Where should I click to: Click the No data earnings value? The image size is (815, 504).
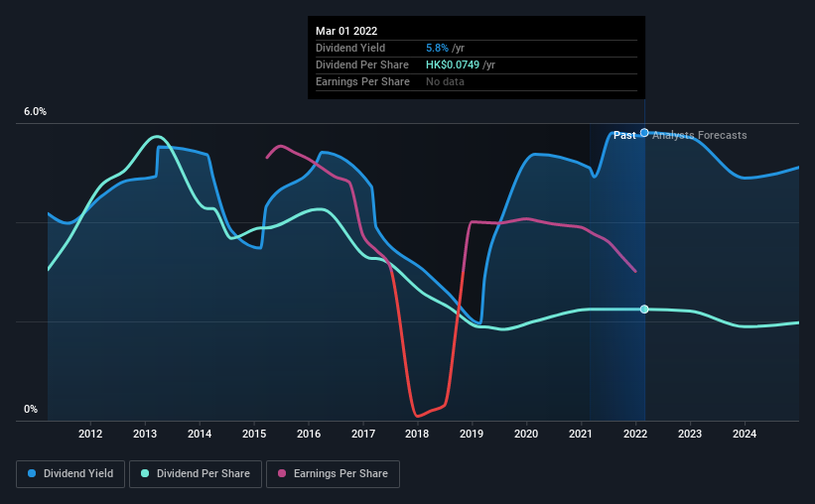click(445, 81)
